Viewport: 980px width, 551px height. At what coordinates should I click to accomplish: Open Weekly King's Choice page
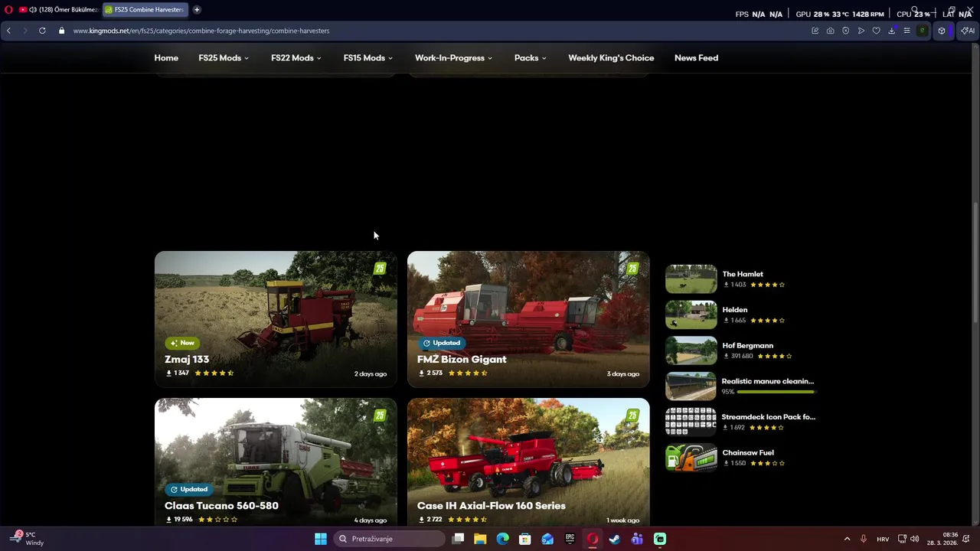point(611,58)
